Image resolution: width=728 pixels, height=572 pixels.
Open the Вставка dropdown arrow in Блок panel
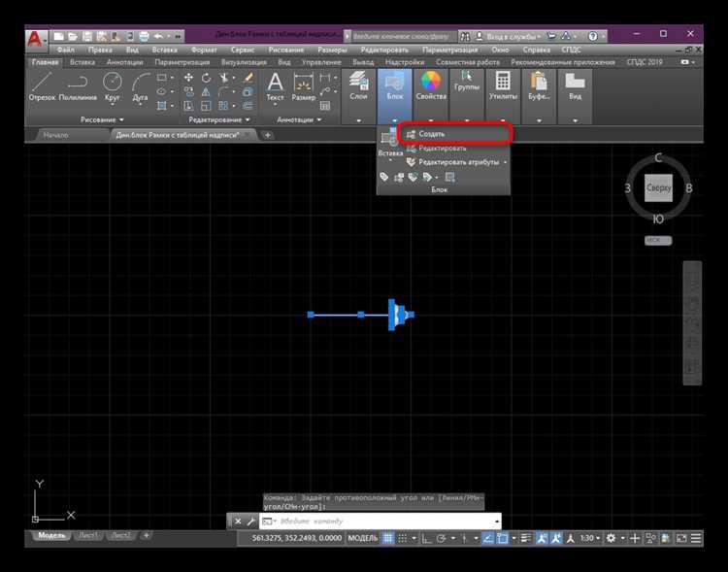pos(390,160)
